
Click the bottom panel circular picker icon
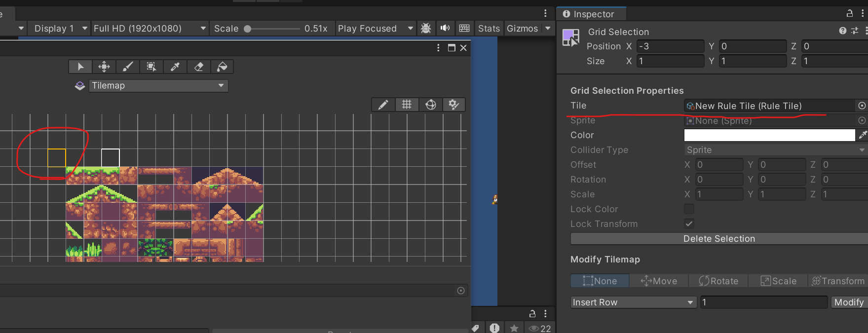pyautogui.click(x=461, y=291)
